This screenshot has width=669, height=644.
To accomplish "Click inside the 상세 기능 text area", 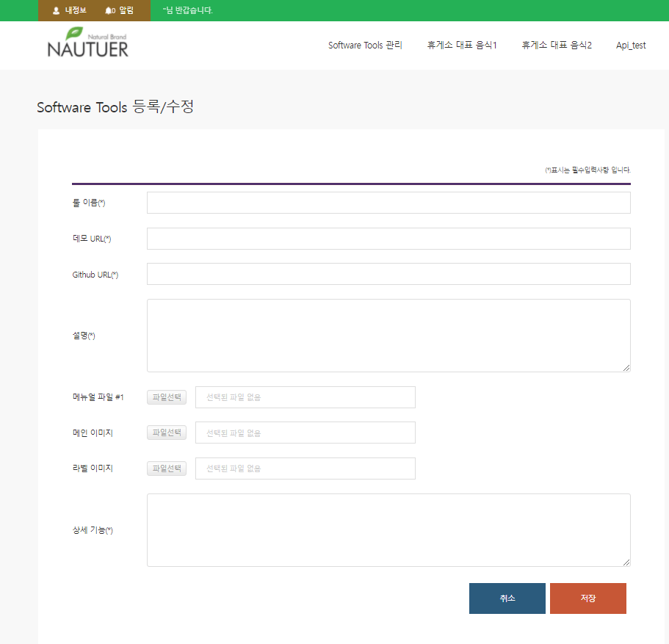I will tap(388, 530).
